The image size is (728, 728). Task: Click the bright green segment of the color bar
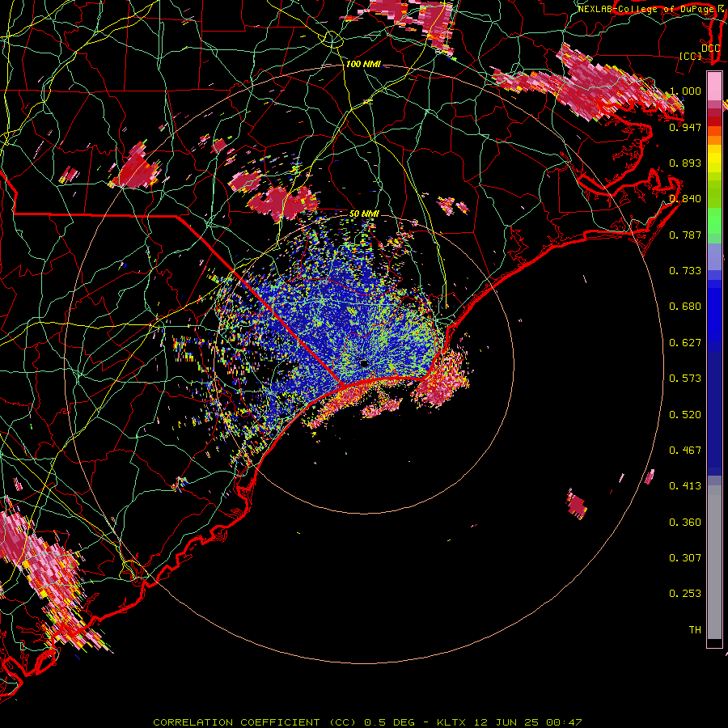pyautogui.click(x=714, y=221)
